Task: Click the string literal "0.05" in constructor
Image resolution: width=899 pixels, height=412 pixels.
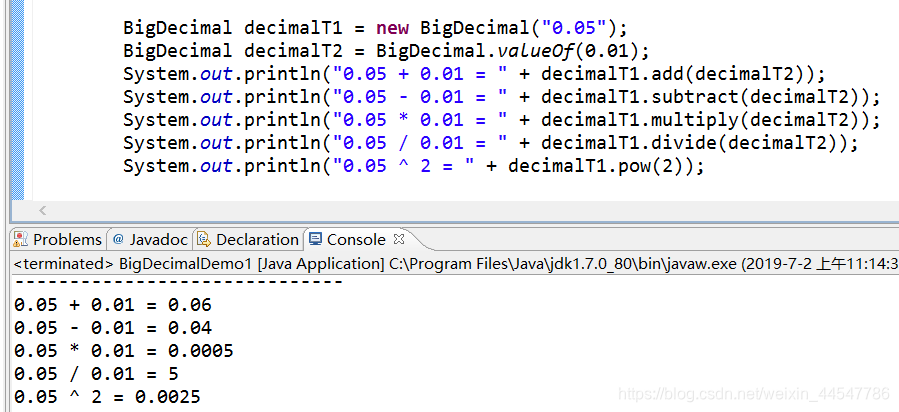Action: pos(575,28)
